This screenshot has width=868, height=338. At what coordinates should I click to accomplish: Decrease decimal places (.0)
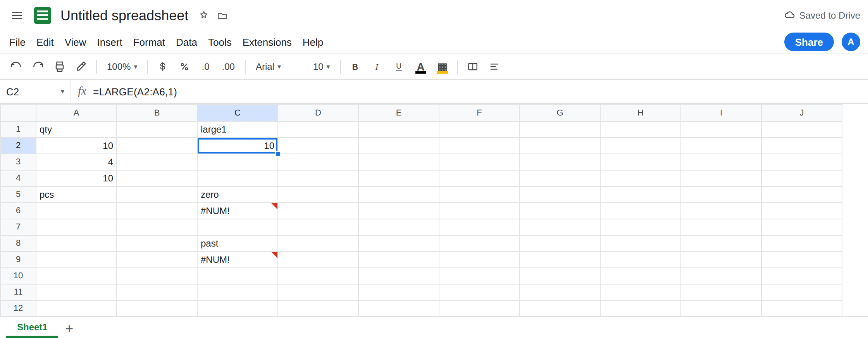click(205, 67)
